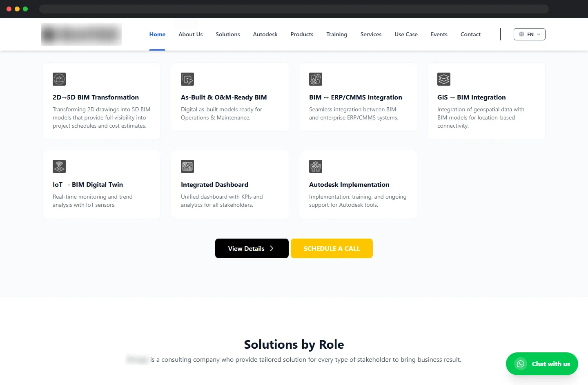The image size is (588, 385).
Task: Click the globe icon in language selector
Action: click(x=521, y=34)
